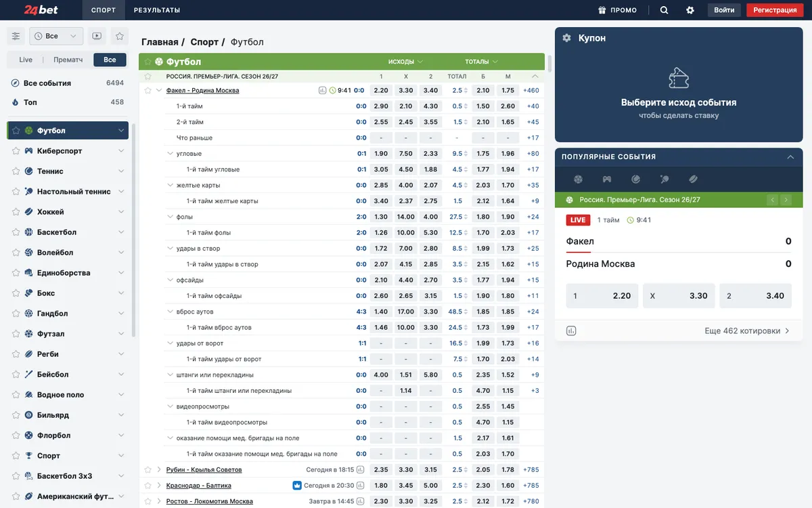
Task: Open Еще 462 котировки link
Action: (x=747, y=331)
